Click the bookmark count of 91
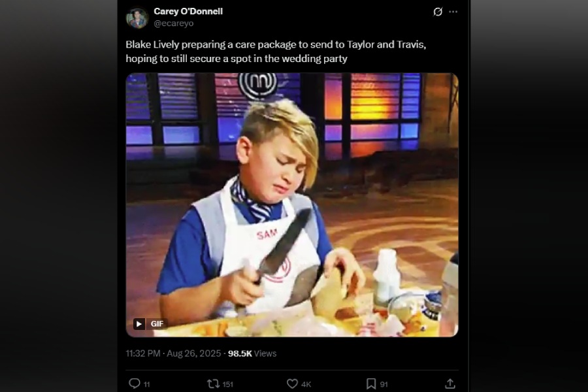 click(384, 384)
